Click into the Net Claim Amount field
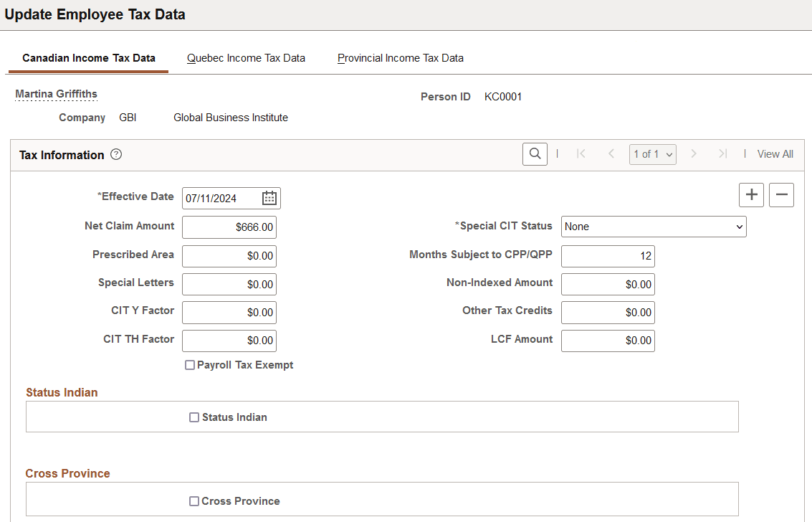The image size is (812, 522). [x=229, y=227]
